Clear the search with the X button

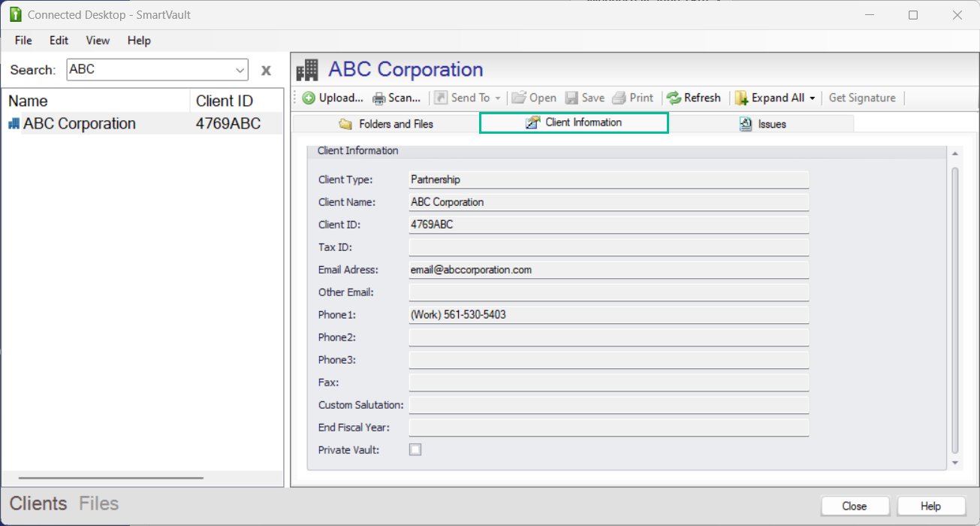click(x=266, y=71)
